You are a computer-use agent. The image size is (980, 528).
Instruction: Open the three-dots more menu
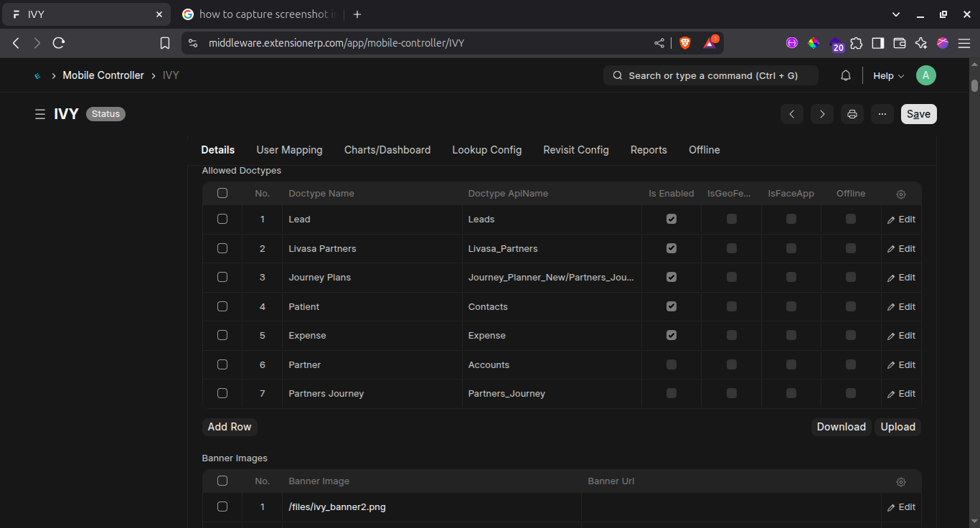tap(882, 114)
